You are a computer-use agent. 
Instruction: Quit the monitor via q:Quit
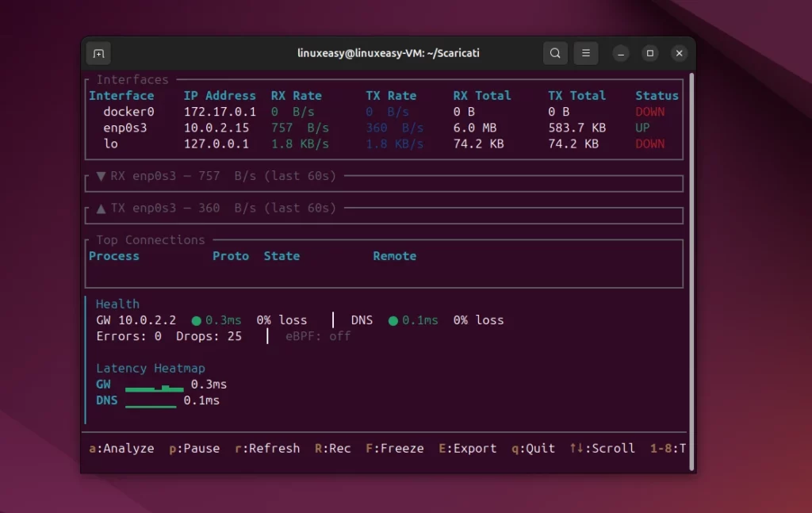point(533,448)
